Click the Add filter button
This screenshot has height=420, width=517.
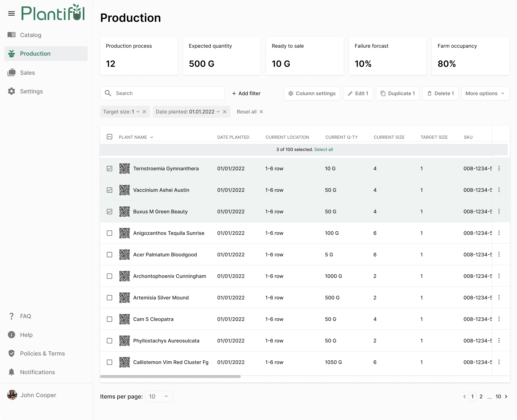point(246,93)
